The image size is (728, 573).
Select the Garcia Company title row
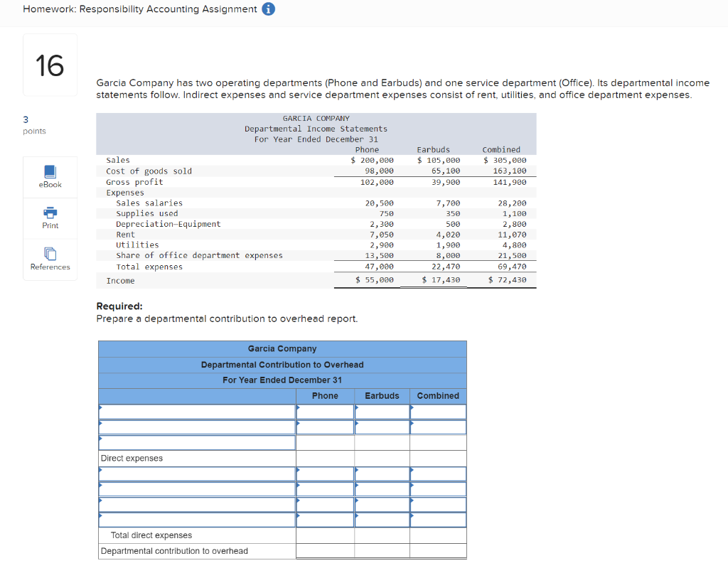[282, 348]
